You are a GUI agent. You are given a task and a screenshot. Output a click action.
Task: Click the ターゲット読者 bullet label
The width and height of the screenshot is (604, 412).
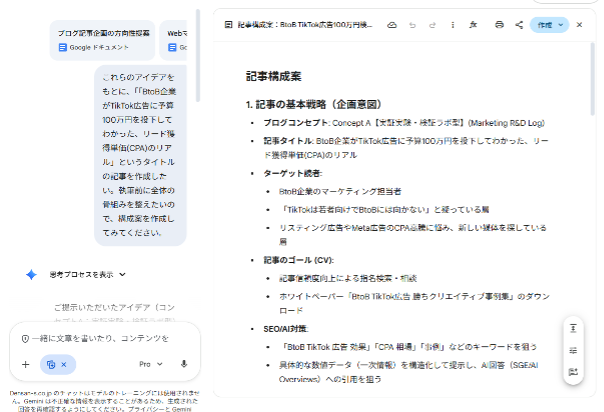[292, 174]
